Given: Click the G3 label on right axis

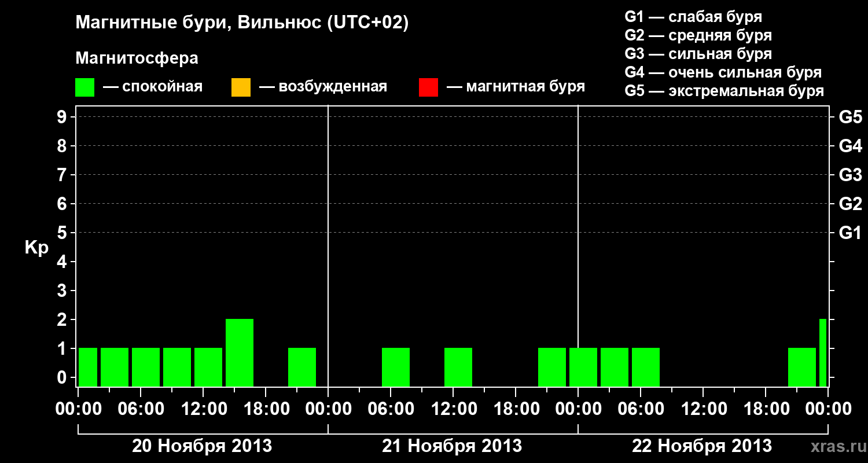Looking at the screenshot, I should [x=850, y=175].
